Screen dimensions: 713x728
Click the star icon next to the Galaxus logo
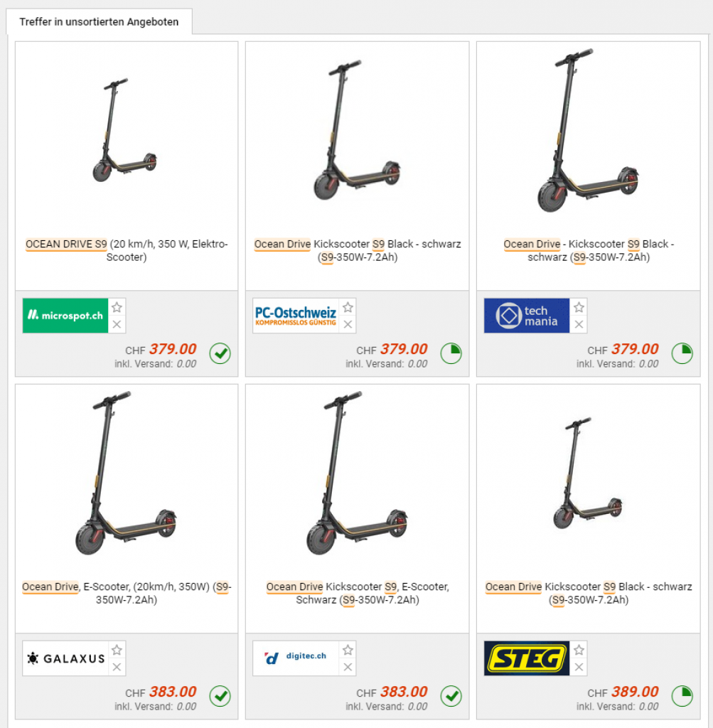tap(117, 650)
